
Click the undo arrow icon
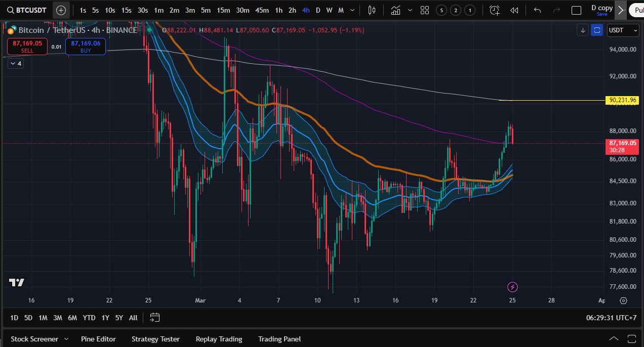tap(537, 10)
